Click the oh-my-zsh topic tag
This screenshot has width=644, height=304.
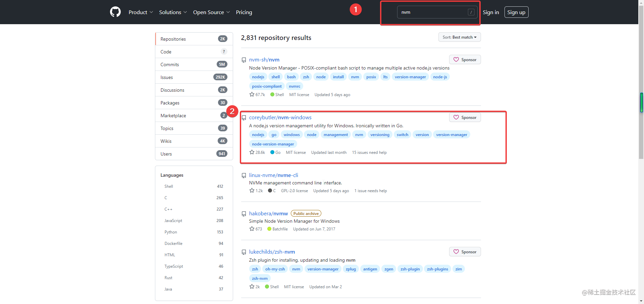click(275, 269)
